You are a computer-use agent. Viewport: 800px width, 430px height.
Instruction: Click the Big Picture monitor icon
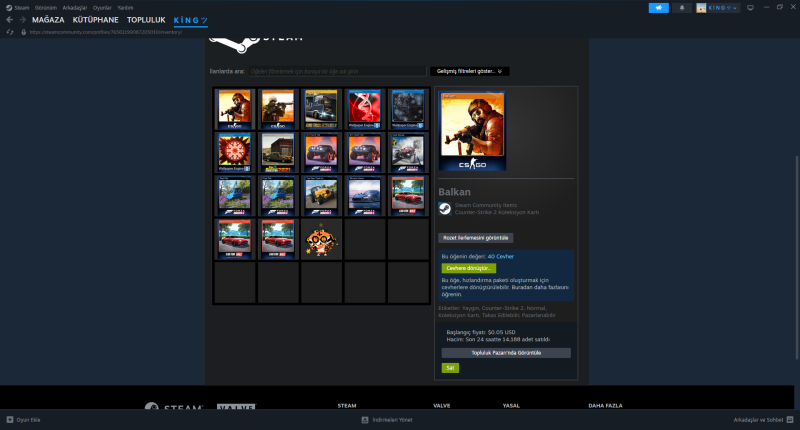point(750,7)
